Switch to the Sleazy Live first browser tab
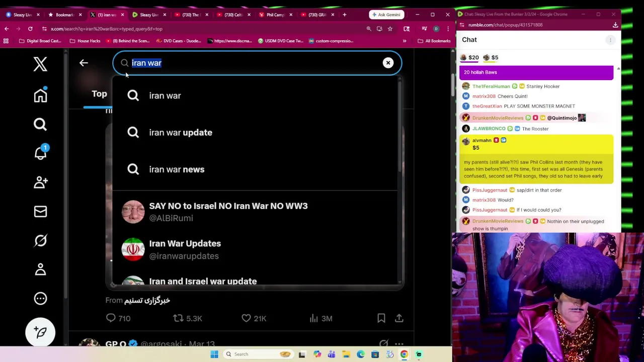 pos(23,15)
